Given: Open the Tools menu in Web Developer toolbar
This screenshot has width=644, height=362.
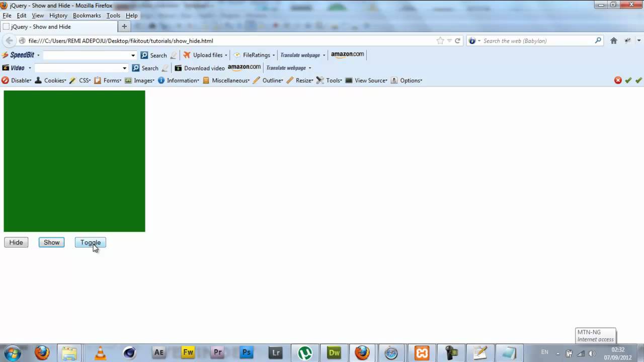Looking at the screenshot, I should point(329,80).
